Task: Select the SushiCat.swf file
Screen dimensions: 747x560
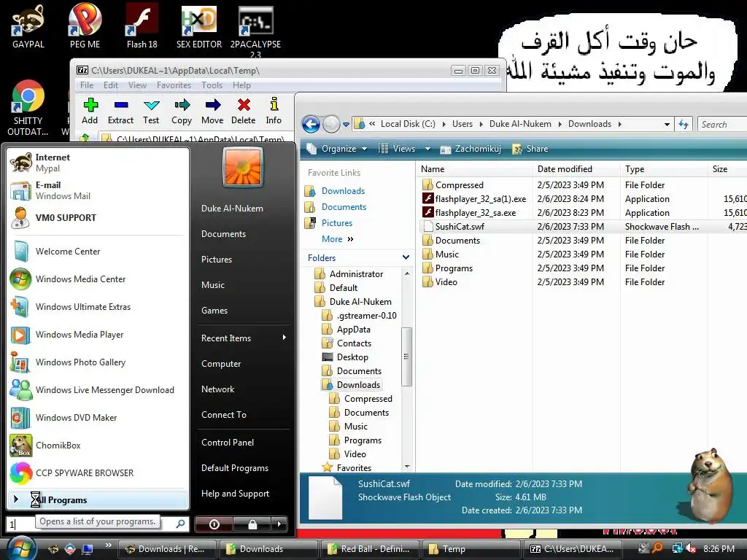Action: tap(460, 227)
